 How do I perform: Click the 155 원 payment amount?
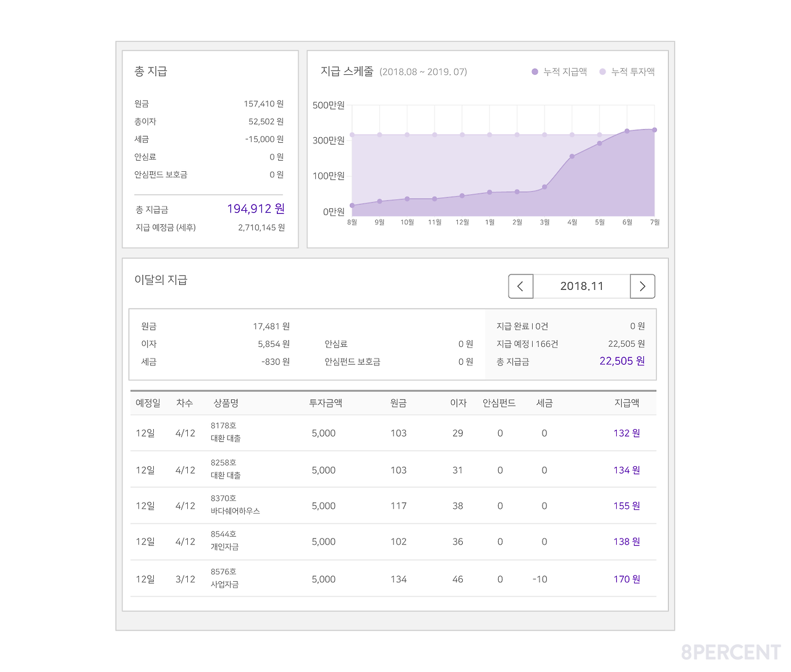click(627, 506)
